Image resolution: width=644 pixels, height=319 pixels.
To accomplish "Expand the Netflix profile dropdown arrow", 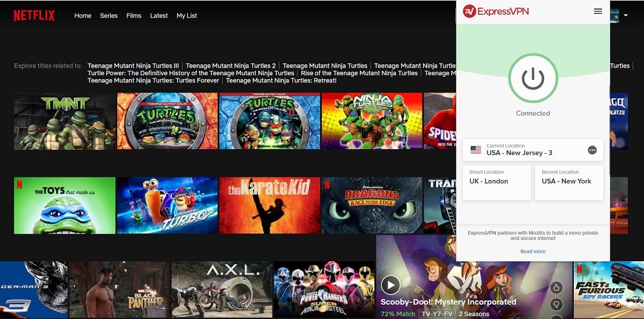I will (x=625, y=15).
